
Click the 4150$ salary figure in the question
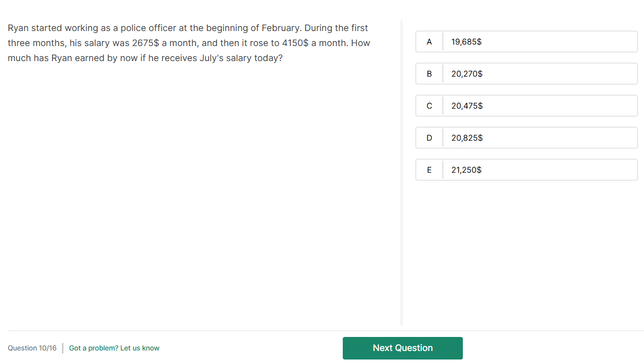[295, 43]
